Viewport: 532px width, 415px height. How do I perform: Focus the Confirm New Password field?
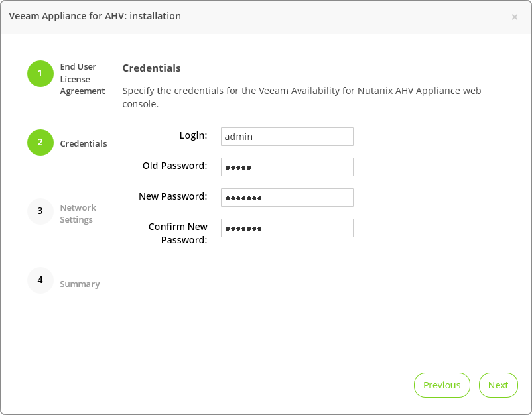(x=287, y=228)
